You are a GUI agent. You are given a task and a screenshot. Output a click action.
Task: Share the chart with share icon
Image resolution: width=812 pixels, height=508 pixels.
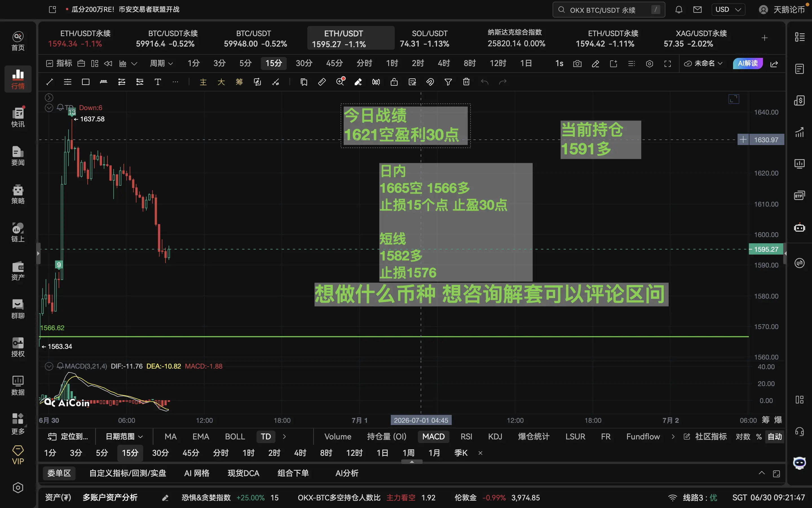click(774, 63)
